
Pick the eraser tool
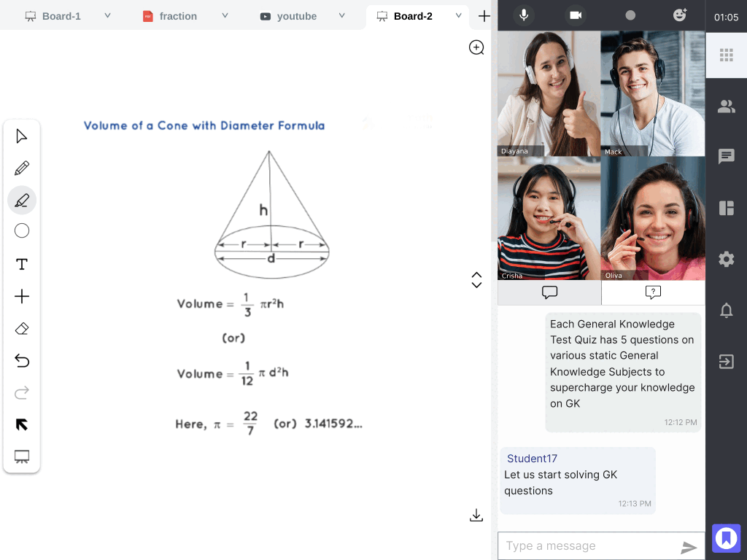tap(22, 329)
